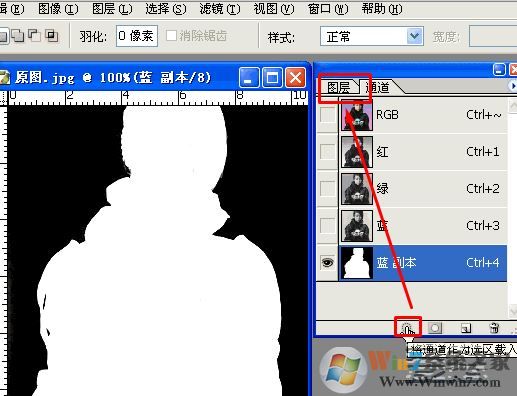Image resolution: width=517 pixels, height=396 pixels.
Task: Maximize the 原图.jpg document window
Action: tap(272, 77)
